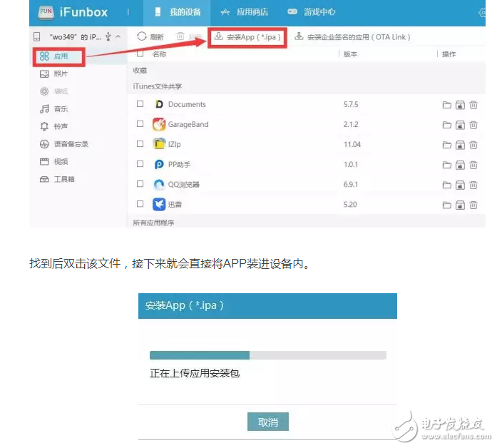Open 语音备忘录 in the sidebar
This screenshot has height=448, width=497.
click(x=64, y=144)
